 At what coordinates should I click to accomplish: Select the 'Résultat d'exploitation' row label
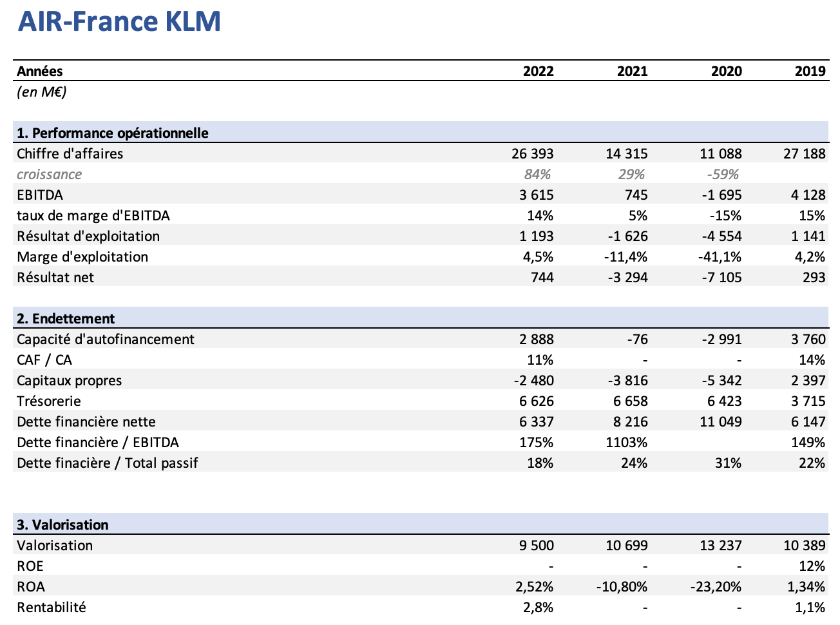coord(88,236)
